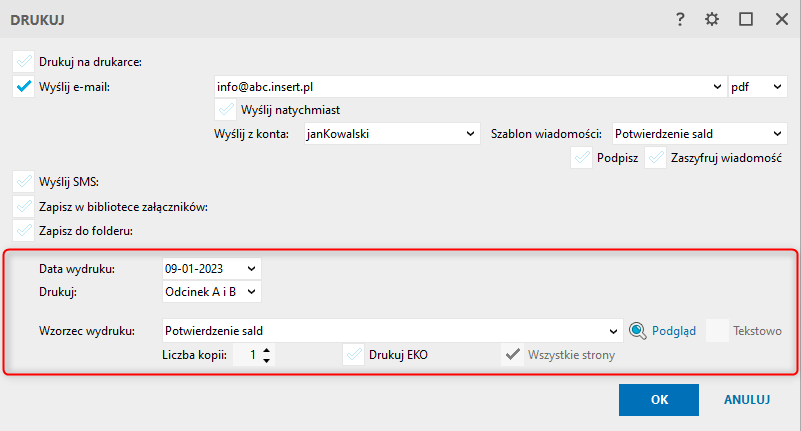Maximize the Drukuj dialog window
This screenshot has width=801, height=431.
[746, 19]
